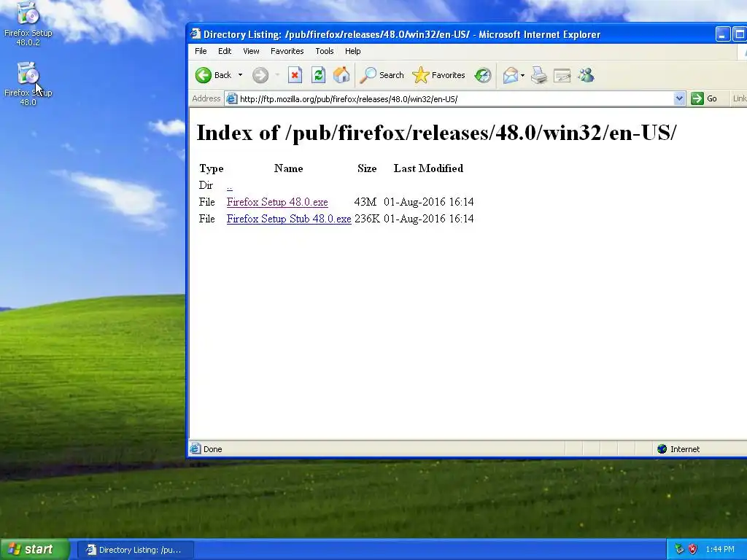
Task: Download Firefox Setup 48.0.exe link
Action: click(277, 202)
